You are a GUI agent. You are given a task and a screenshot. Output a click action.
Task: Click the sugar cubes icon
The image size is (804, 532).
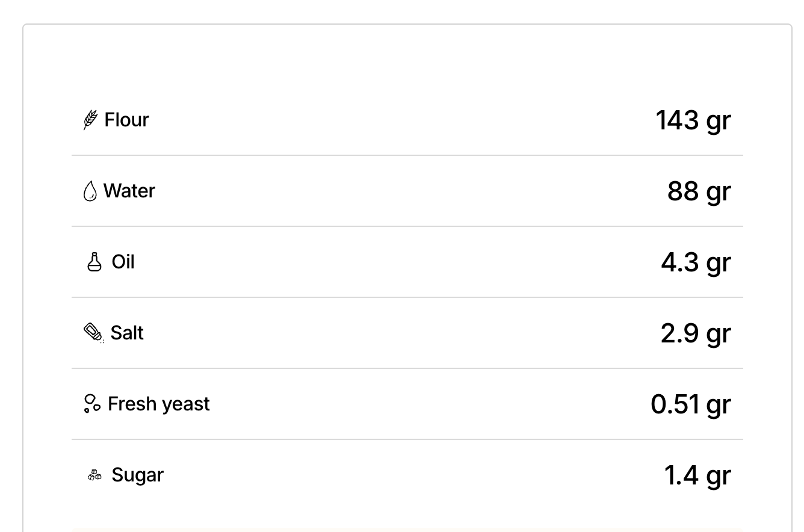tap(94, 475)
